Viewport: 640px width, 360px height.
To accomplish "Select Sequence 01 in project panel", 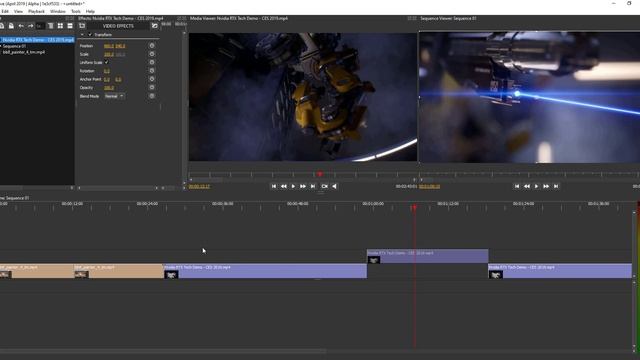I will click(x=14, y=46).
